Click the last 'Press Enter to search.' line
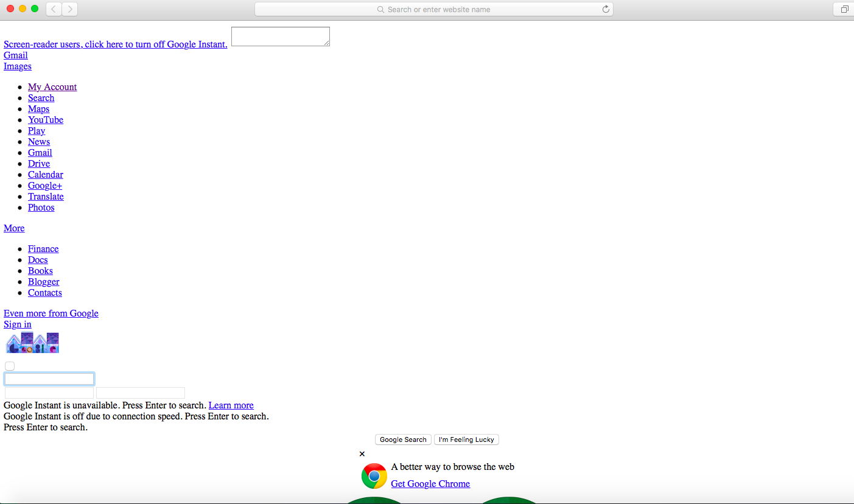Viewport: 854px width, 504px height. pyautogui.click(x=46, y=427)
